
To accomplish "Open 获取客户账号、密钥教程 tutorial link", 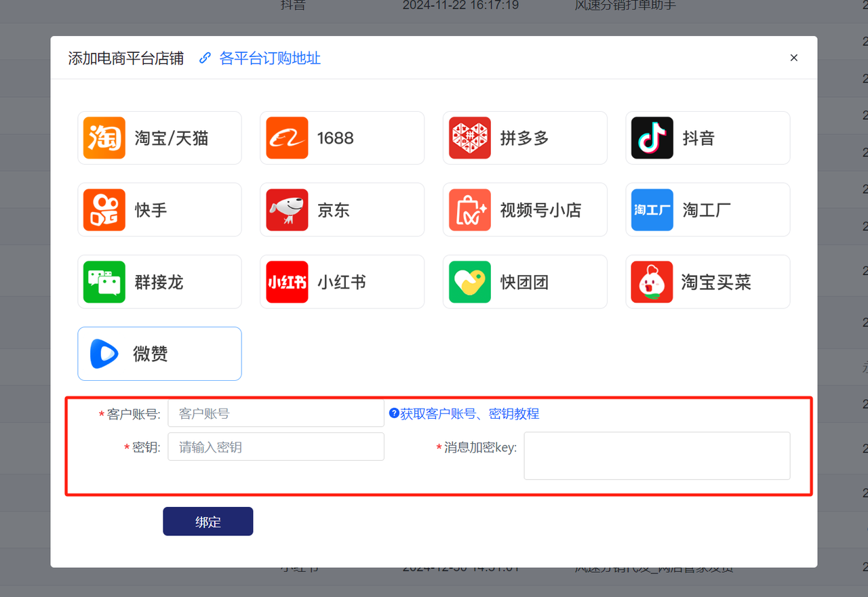I will pos(469,413).
